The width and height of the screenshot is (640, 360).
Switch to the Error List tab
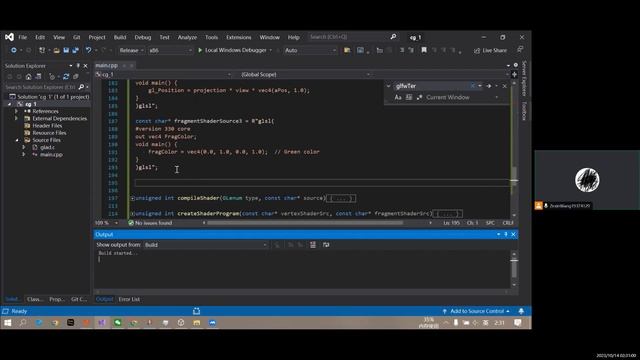point(129,299)
